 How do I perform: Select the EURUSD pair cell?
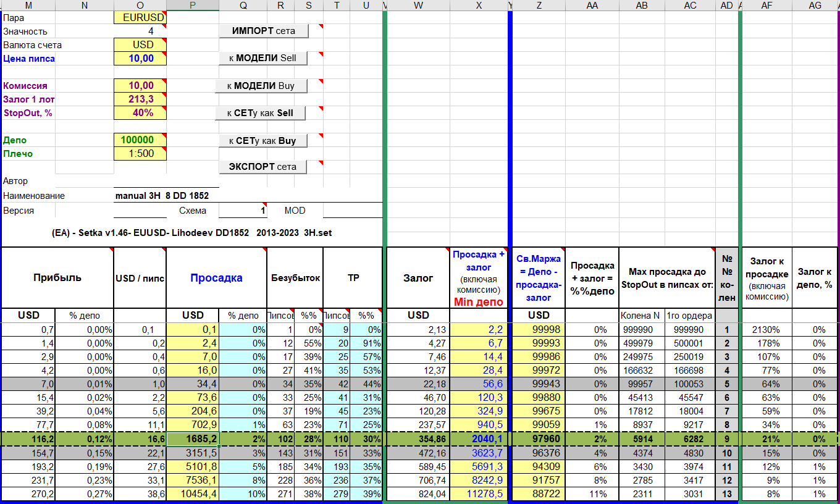click(140, 18)
